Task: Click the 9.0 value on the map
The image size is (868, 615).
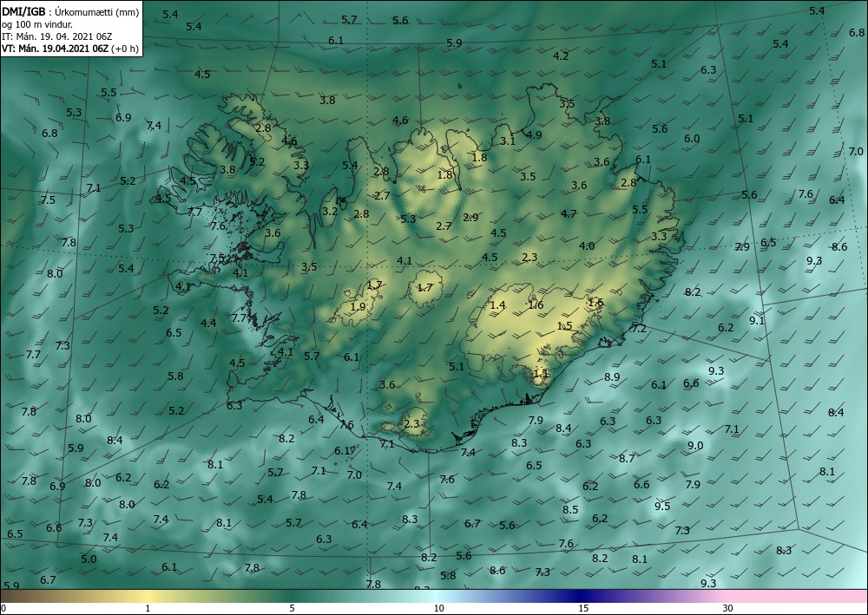Action: click(x=695, y=446)
